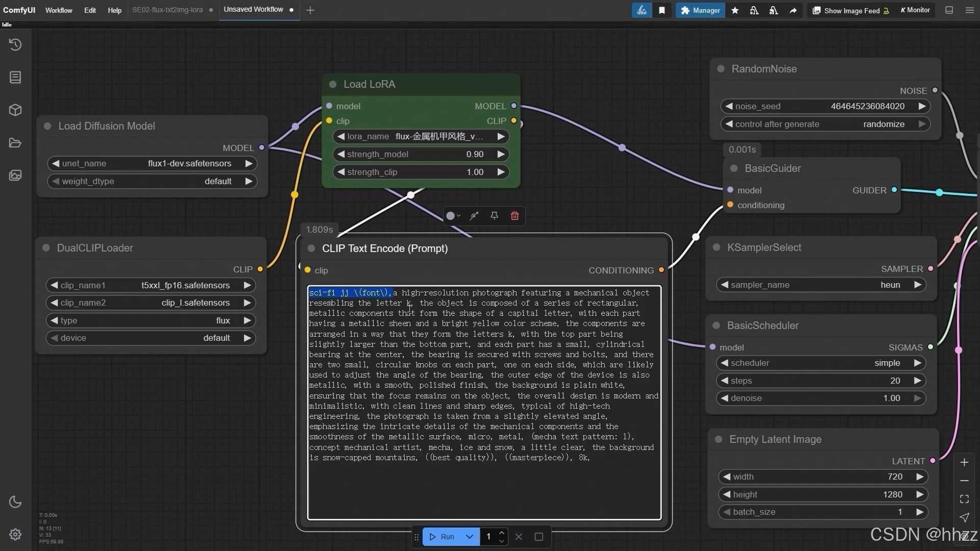Open the Workflow menu
980x551 pixels.
59,10
